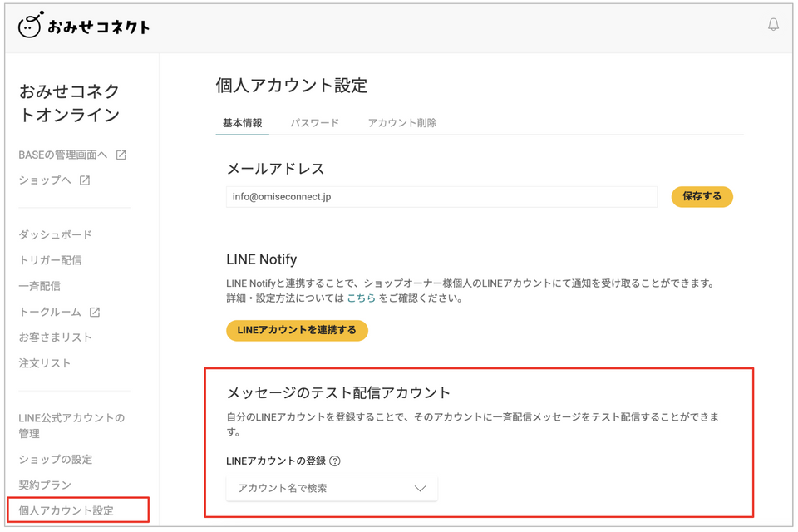The image size is (798, 532).
Task: Open the notification bell icon
Action: point(773,24)
